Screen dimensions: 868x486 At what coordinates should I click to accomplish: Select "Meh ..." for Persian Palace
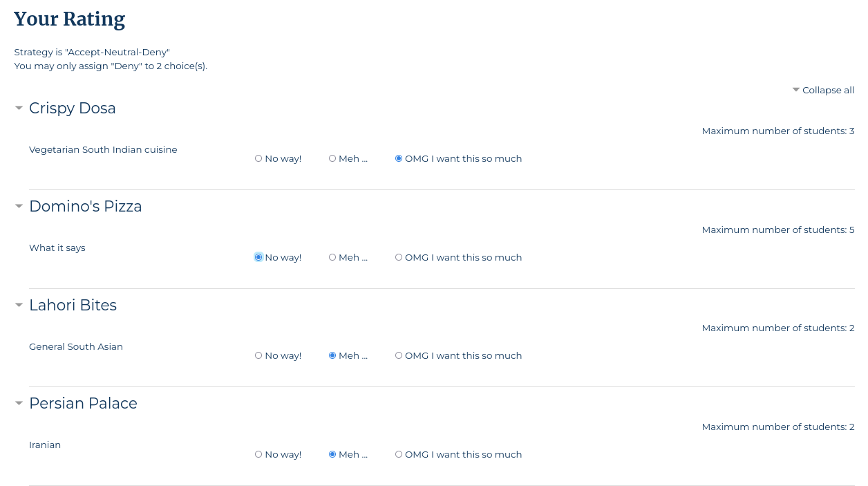(x=332, y=454)
